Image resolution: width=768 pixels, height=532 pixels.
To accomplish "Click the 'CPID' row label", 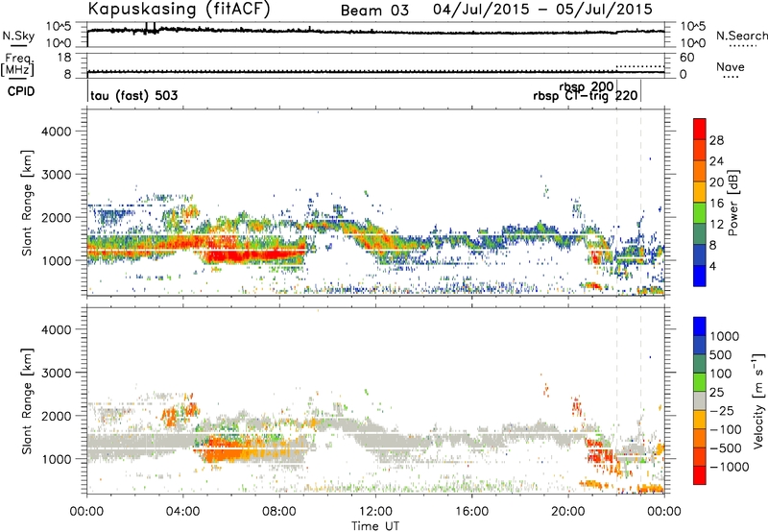I will pos(21,91).
